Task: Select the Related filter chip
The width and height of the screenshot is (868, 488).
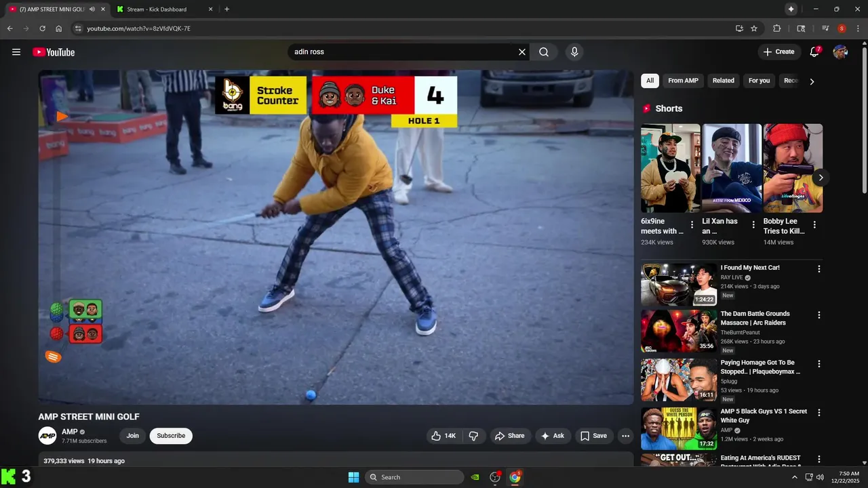Action: [723, 81]
